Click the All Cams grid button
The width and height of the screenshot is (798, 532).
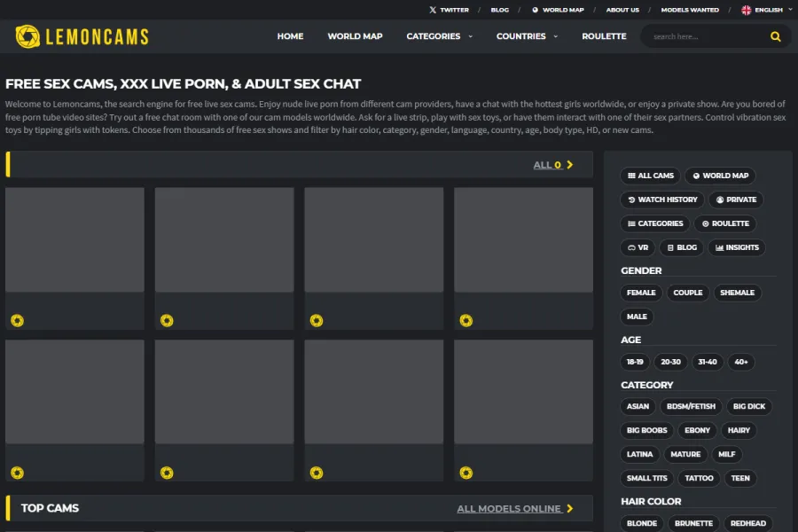tap(650, 176)
